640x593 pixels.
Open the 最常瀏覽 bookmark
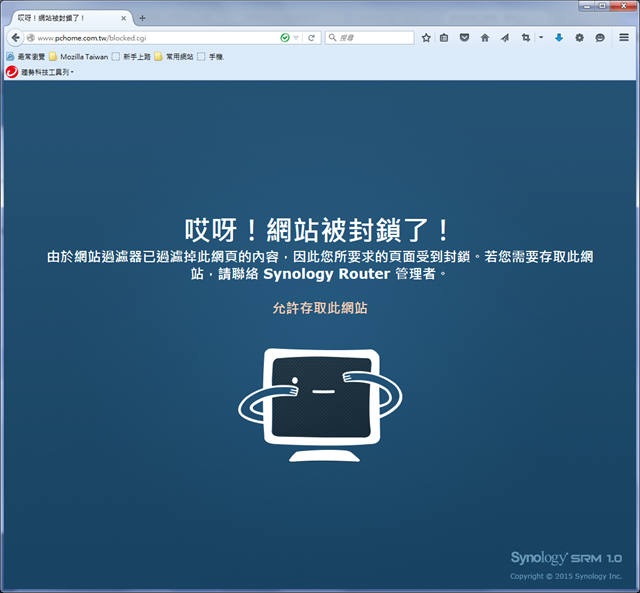click(26, 57)
